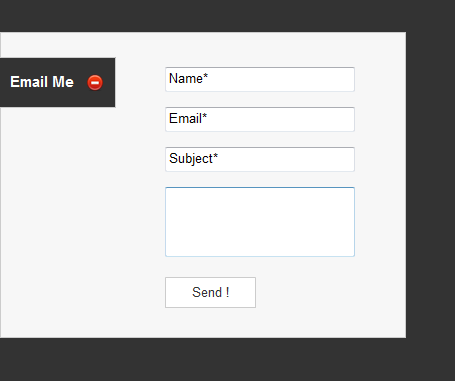This screenshot has height=381, width=455.
Task: Click the empty multiline message field
Action: click(x=260, y=222)
